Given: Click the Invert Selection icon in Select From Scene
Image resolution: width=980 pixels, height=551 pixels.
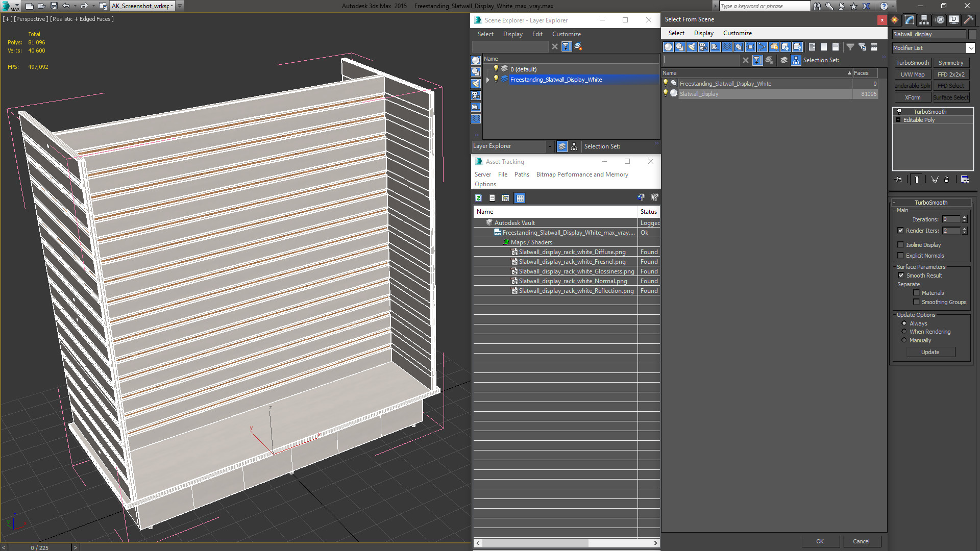Looking at the screenshot, I should 836,47.
